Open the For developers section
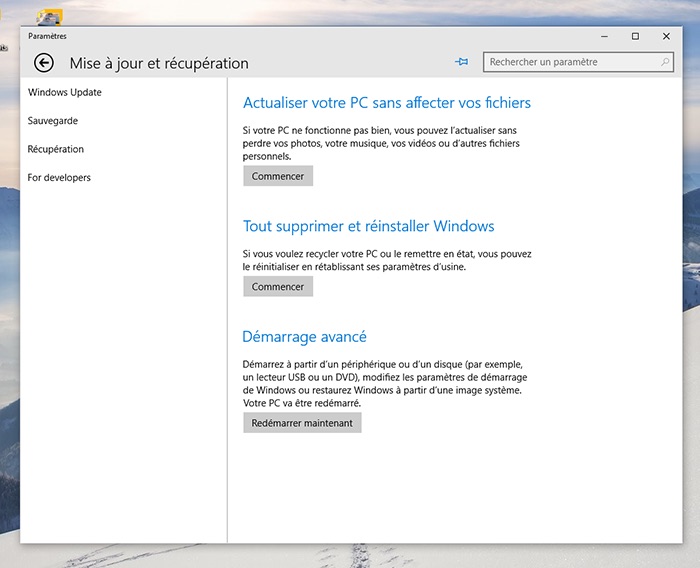Screen dimensions: 700x568 [x=59, y=178]
